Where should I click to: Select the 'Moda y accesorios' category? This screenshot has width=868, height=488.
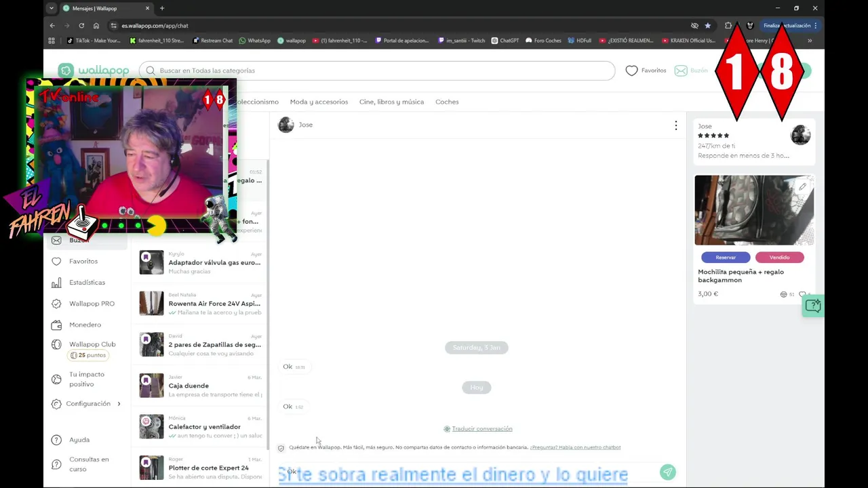point(319,102)
